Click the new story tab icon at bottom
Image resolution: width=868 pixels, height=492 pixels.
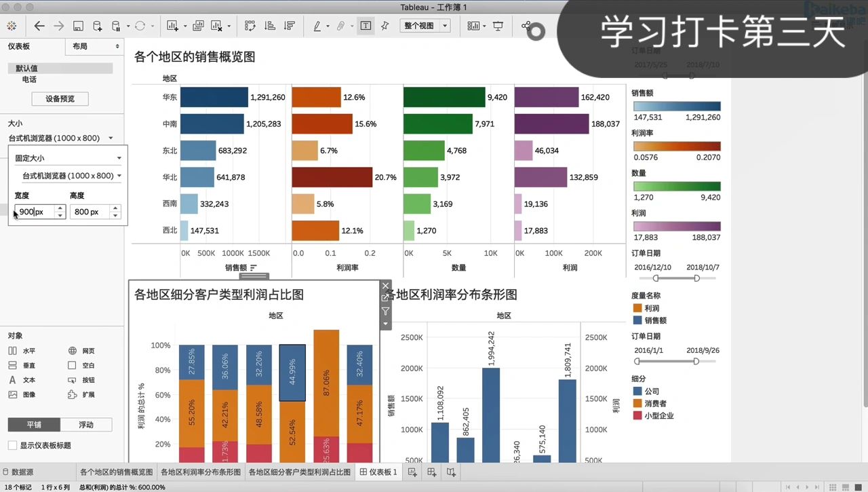(451, 472)
